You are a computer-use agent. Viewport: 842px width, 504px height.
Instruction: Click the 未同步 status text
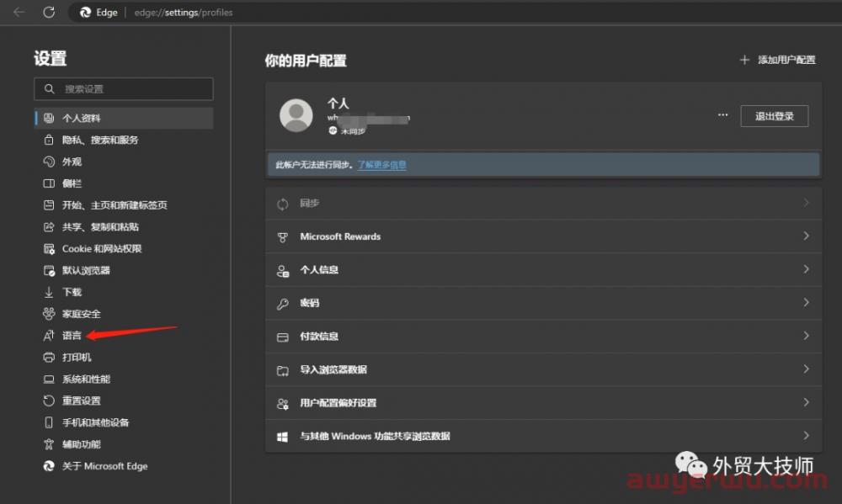(x=353, y=131)
